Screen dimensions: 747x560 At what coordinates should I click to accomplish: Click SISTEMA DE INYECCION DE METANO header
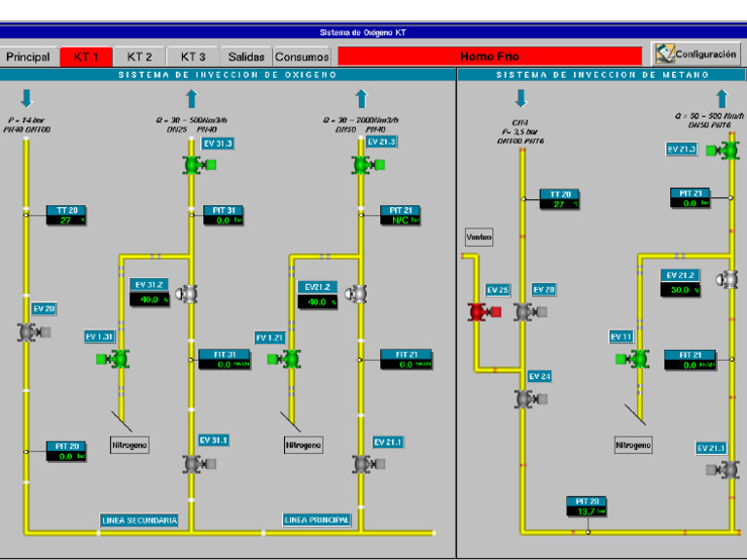[602, 75]
